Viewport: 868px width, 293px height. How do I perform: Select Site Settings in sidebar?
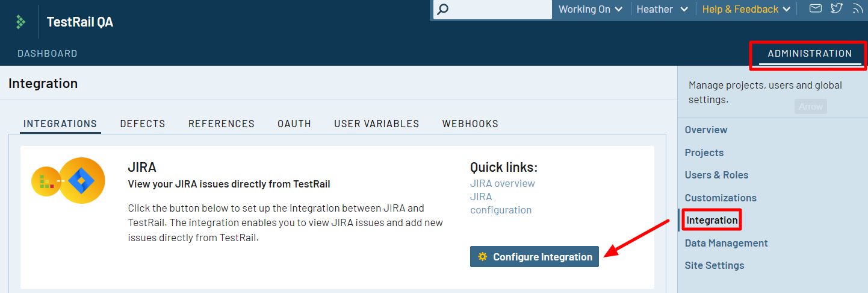pos(715,265)
